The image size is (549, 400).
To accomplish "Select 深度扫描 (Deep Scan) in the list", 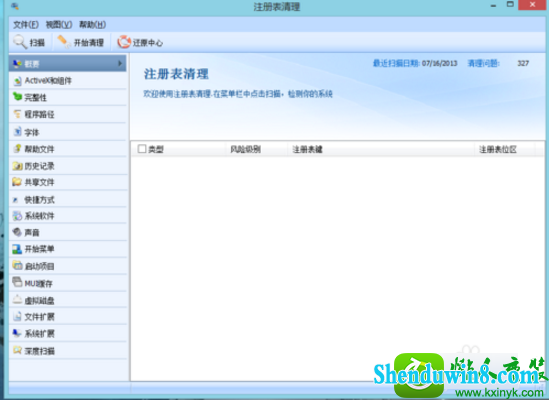I will pyautogui.click(x=68, y=351).
